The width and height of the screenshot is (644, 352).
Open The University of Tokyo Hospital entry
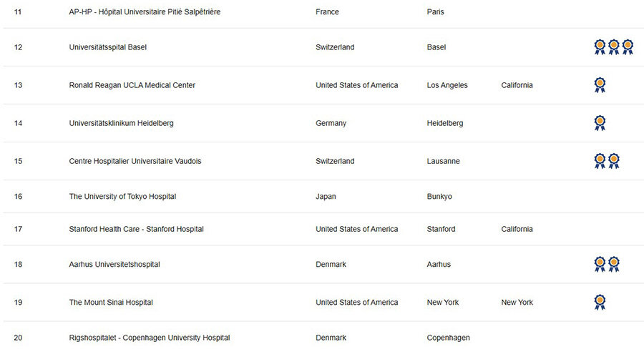(x=122, y=196)
